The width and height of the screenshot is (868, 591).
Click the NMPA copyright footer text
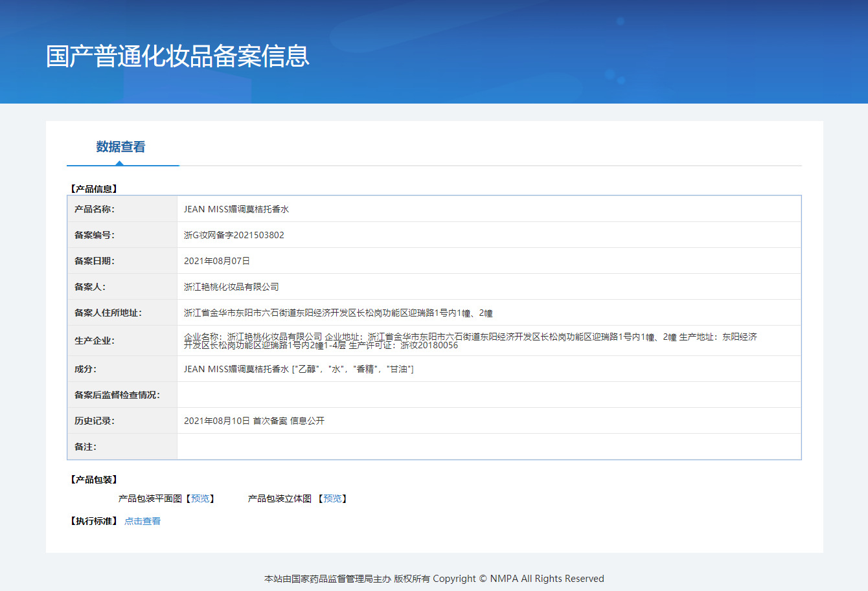(434, 579)
